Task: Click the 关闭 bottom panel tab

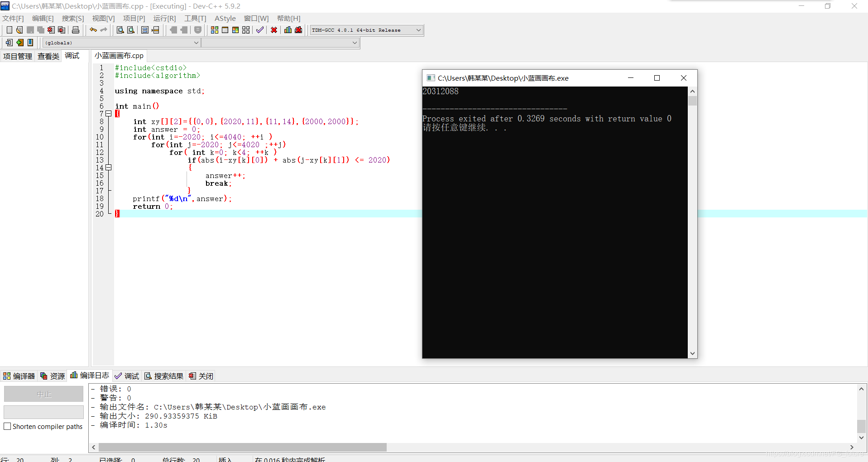Action: (201, 376)
